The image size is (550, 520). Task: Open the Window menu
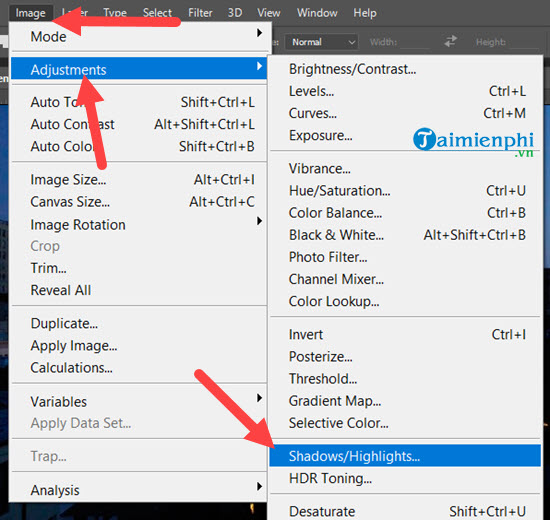[317, 13]
